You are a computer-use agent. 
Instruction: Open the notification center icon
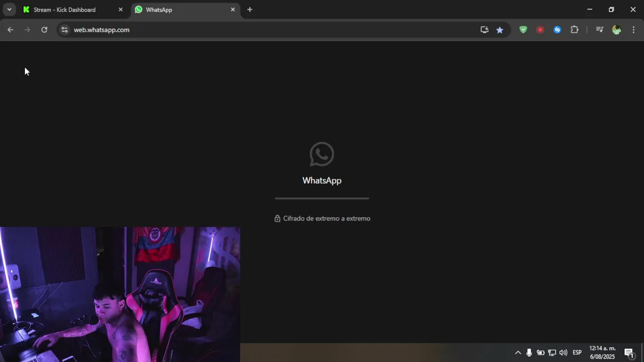tap(629, 352)
